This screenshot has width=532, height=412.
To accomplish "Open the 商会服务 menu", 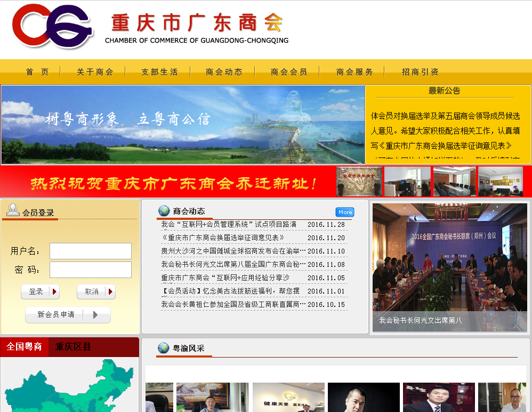I will [354, 72].
